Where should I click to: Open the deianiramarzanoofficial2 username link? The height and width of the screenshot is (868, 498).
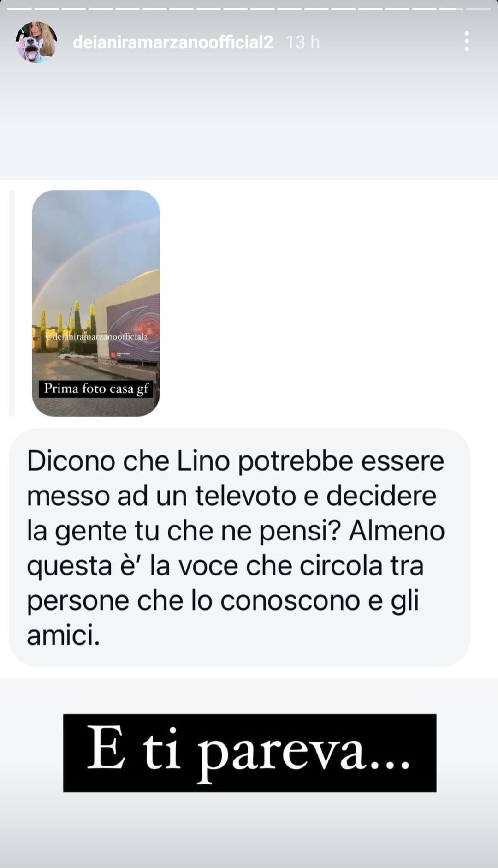pos(173,42)
